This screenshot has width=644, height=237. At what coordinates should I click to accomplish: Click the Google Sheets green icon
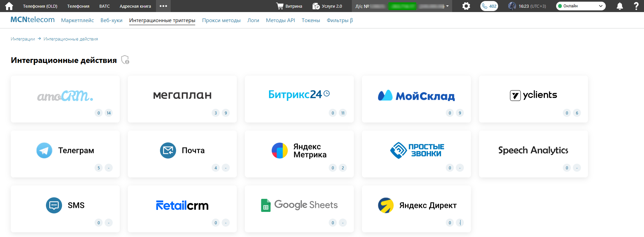[x=266, y=205]
